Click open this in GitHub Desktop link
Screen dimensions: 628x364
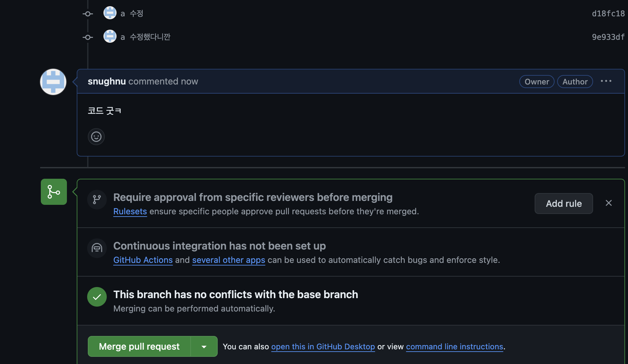[x=323, y=347]
